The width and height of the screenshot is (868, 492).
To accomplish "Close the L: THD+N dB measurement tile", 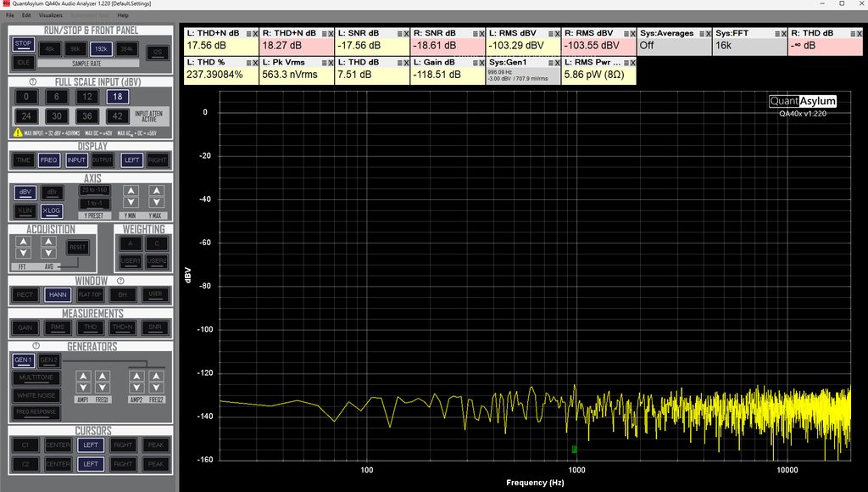I will coord(255,34).
